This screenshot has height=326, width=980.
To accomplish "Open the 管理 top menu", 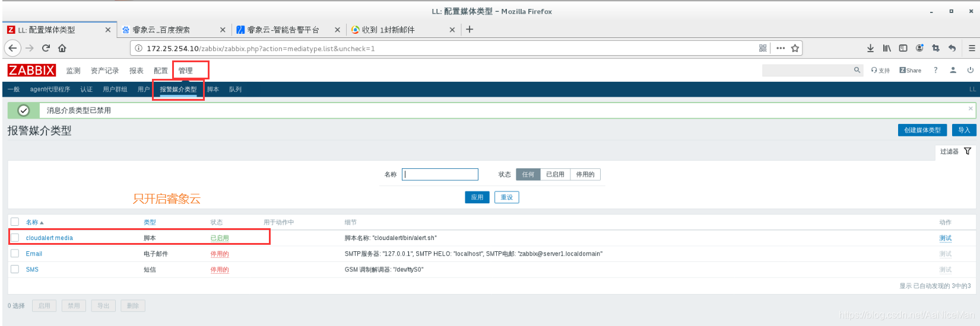I will [186, 71].
